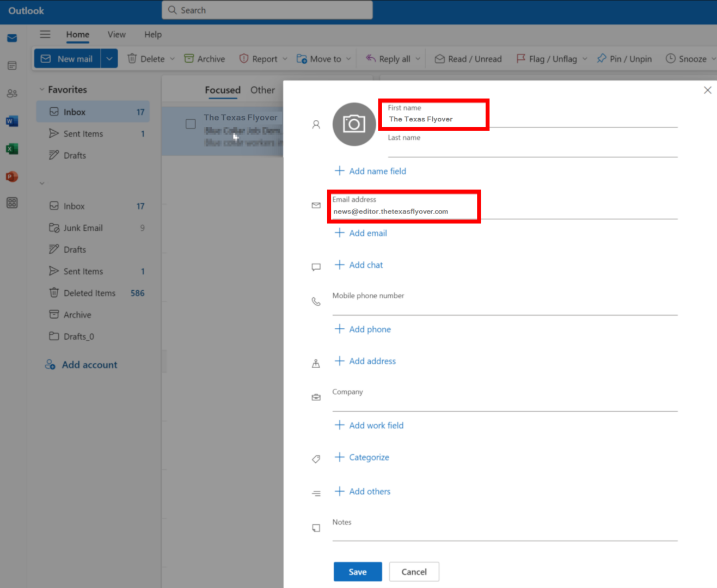Click the Categorize link

pyautogui.click(x=369, y=457)
